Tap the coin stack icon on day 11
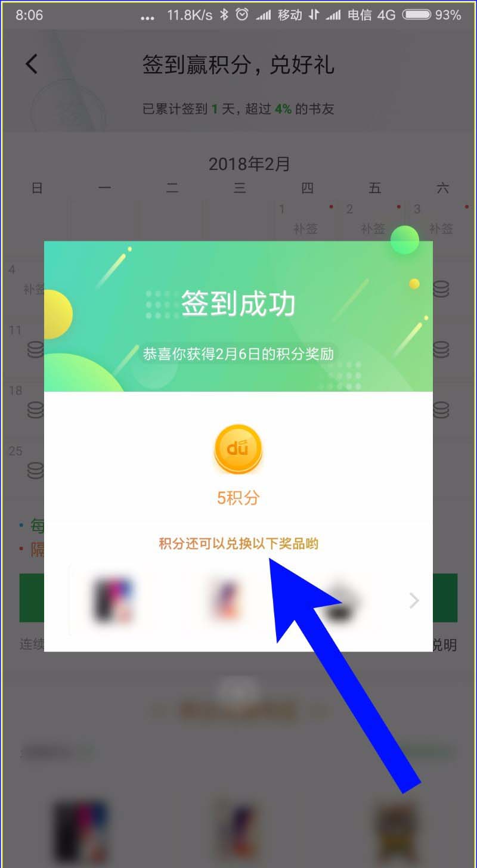Image resolution: width=477 pixels, height=868 pixels. pos(36,349)
